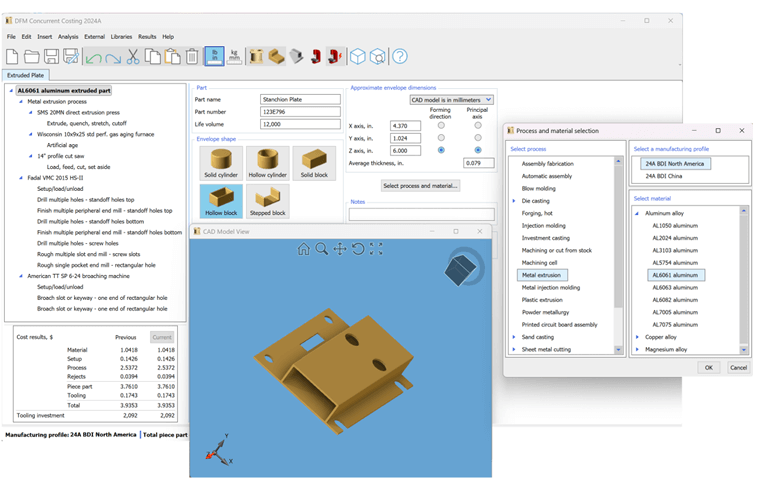Expand the Copper alloy material group
The width and height of the screenshot is (777, 504).
[638, 337]
